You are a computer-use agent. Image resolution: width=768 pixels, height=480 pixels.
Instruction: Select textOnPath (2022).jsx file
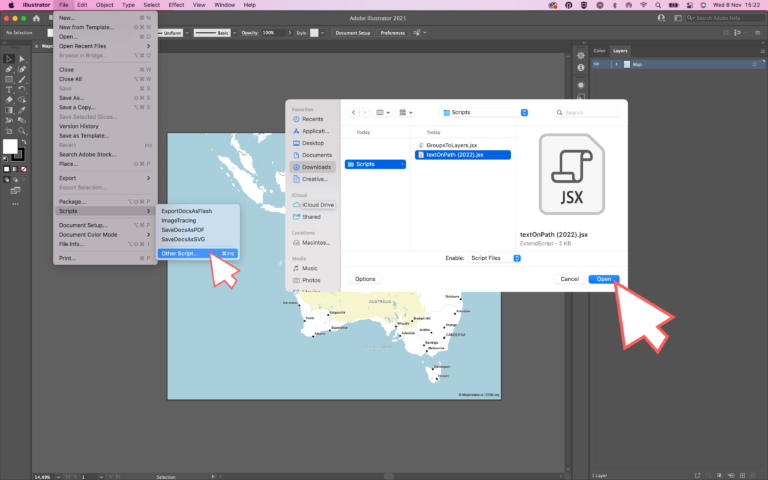coord(463,155)
